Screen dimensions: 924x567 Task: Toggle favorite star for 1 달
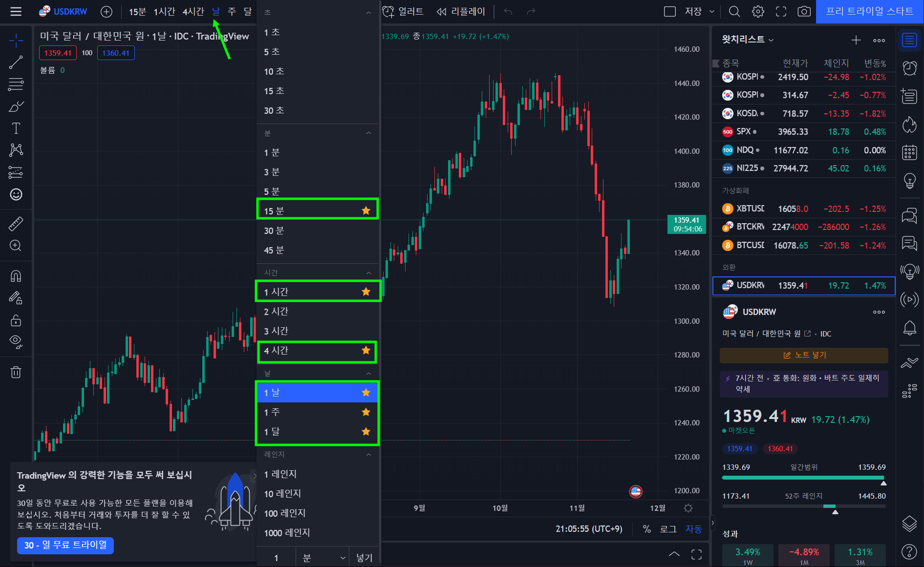pos(366,432)
